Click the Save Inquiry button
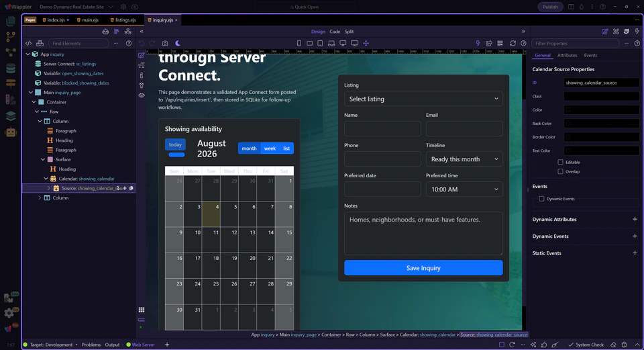Screen dimensions: 644x350 point(423,268)
